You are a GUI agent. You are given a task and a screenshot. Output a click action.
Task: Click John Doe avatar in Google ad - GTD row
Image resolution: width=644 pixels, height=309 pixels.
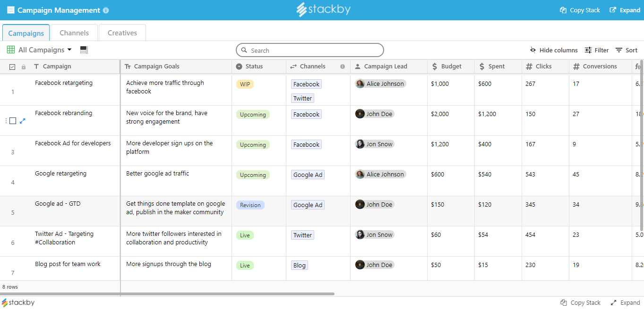pos(360,204)
